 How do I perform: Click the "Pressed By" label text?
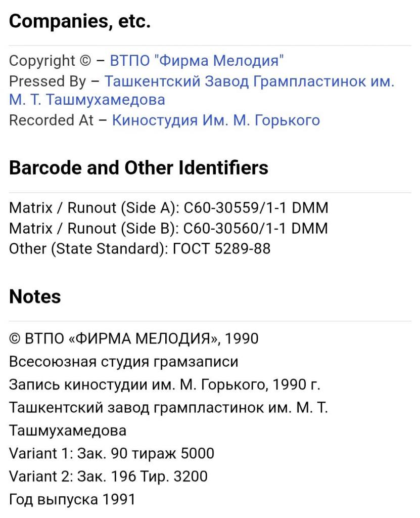pos(47,81)
